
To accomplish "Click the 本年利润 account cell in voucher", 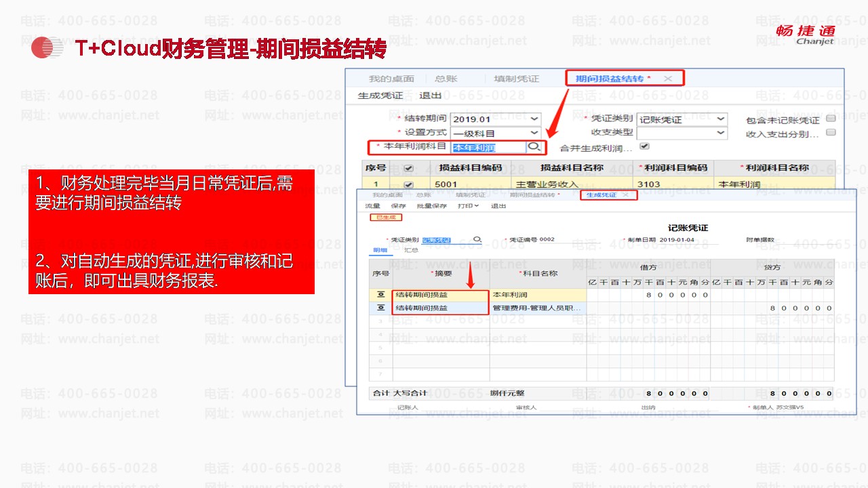I will tap(538, 295).
